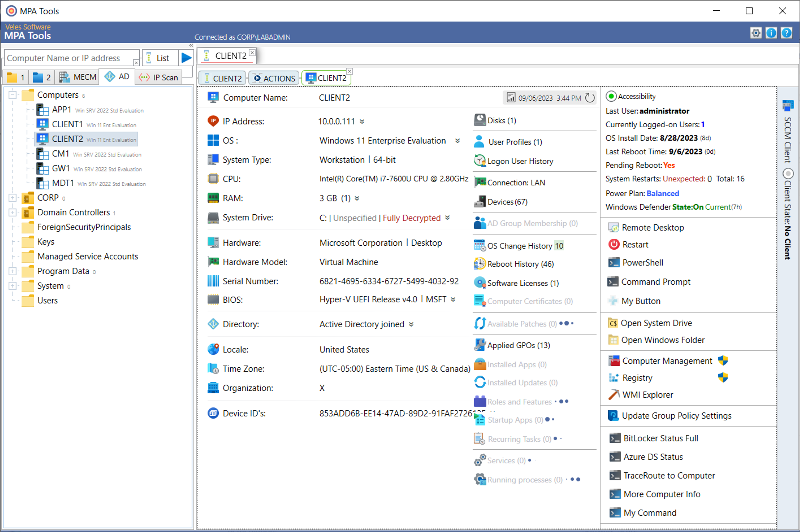Expand System Drive details chevron

coord(447,218)
